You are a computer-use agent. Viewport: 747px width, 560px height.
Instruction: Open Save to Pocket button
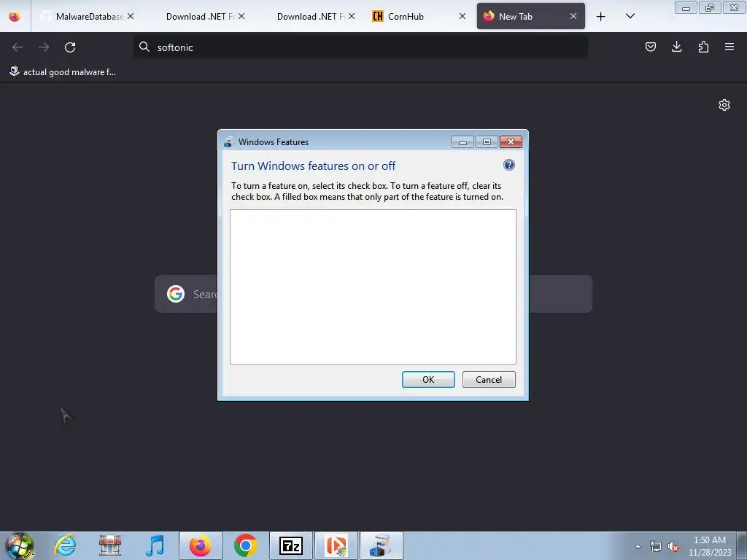pyautogui.click(x=650, y=47)
